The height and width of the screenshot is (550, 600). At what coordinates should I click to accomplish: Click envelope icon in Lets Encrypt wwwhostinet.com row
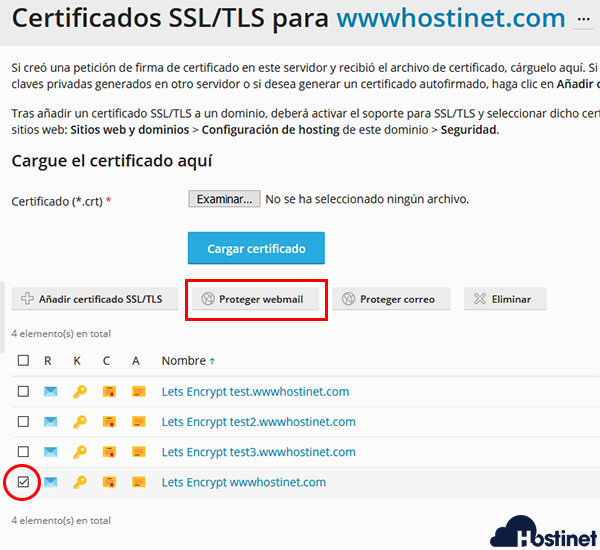(x=51, y=482)
